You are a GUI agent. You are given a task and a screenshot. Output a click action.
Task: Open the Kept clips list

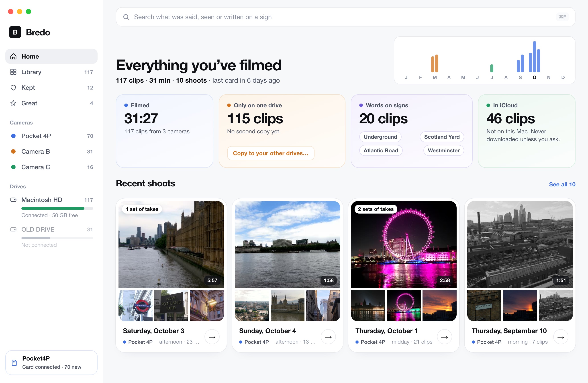(x=51, y=88)
